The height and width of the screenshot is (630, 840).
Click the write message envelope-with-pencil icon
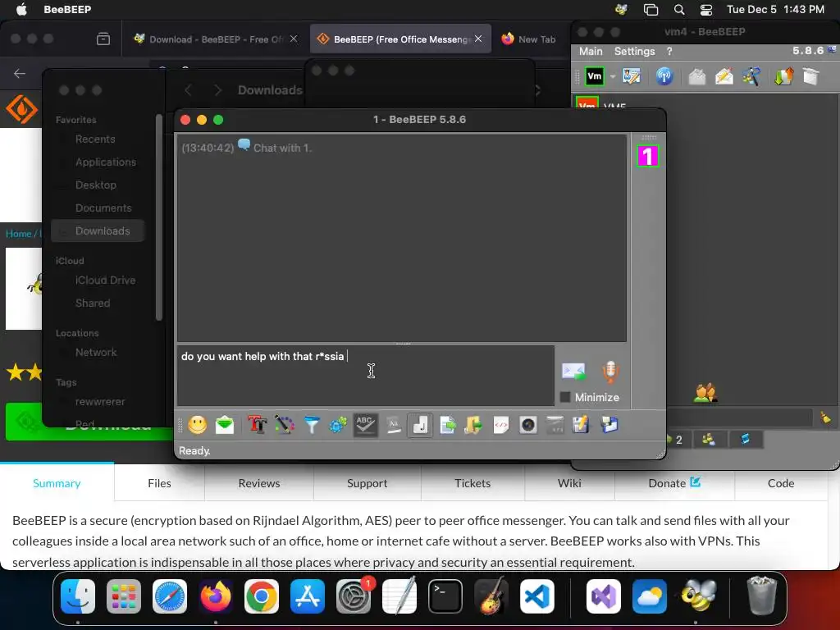tap(724, 76)
